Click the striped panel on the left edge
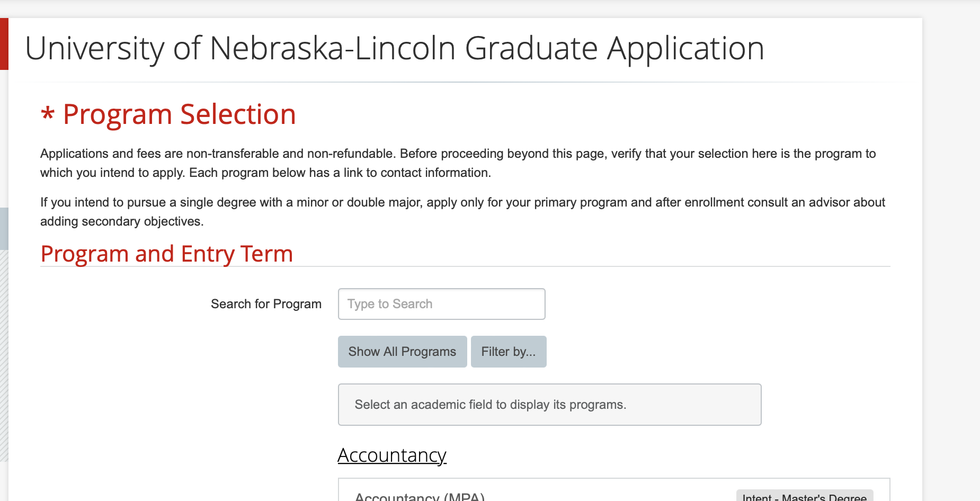Screen dimensions: 980x501 (x=4, y=355)
